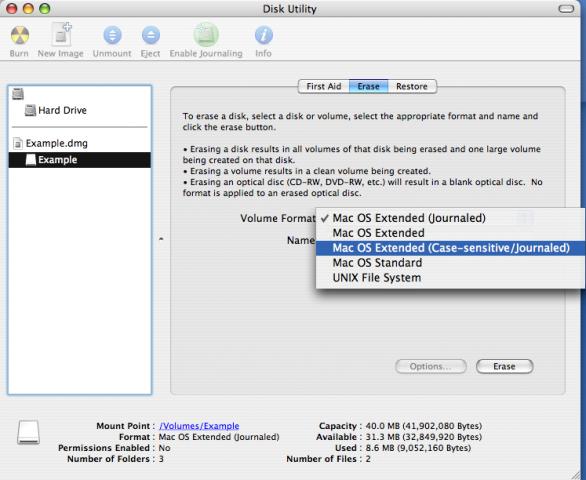Click the sidebar split divider handle
This screenshot has height=480, width=586.
point(161,239)
